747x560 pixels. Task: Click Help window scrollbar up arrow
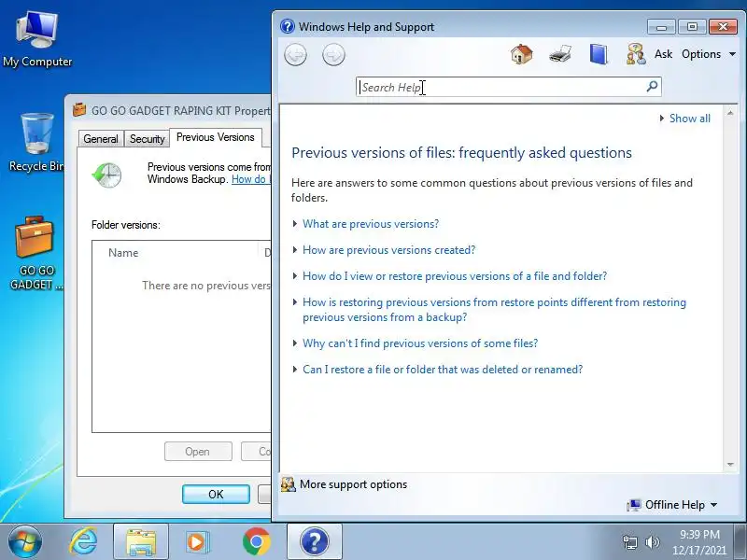(730, 113)
